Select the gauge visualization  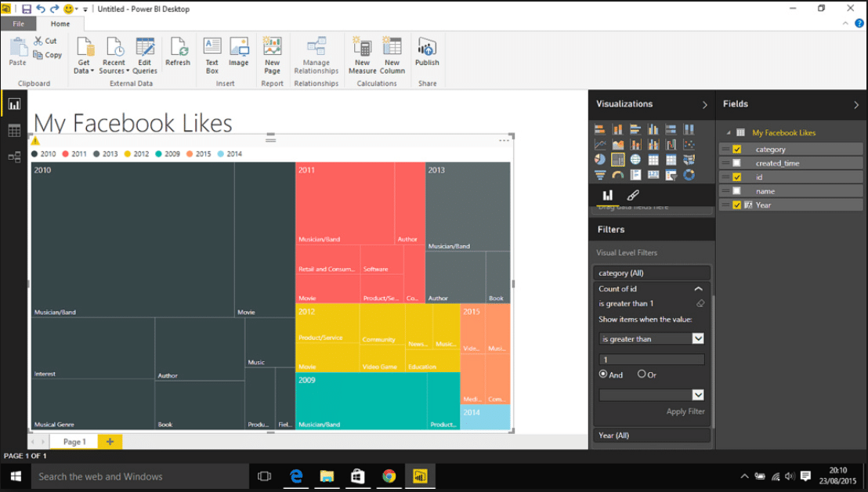click(x=618, y=175)
